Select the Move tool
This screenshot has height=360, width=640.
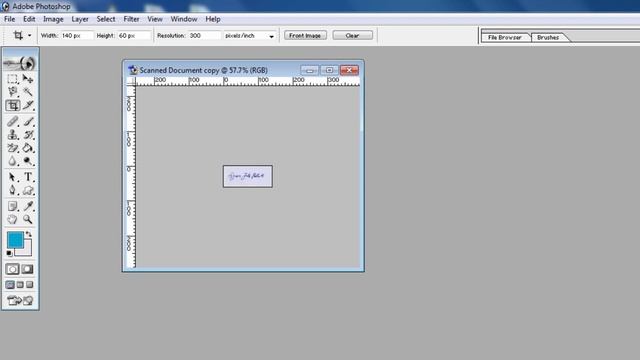[28, 78]
